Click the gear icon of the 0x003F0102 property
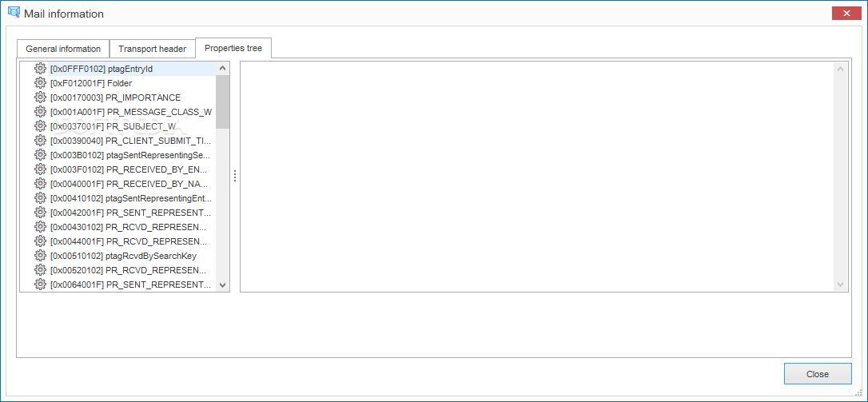Viewport: 868px width, 402px height. pos(40,169)
